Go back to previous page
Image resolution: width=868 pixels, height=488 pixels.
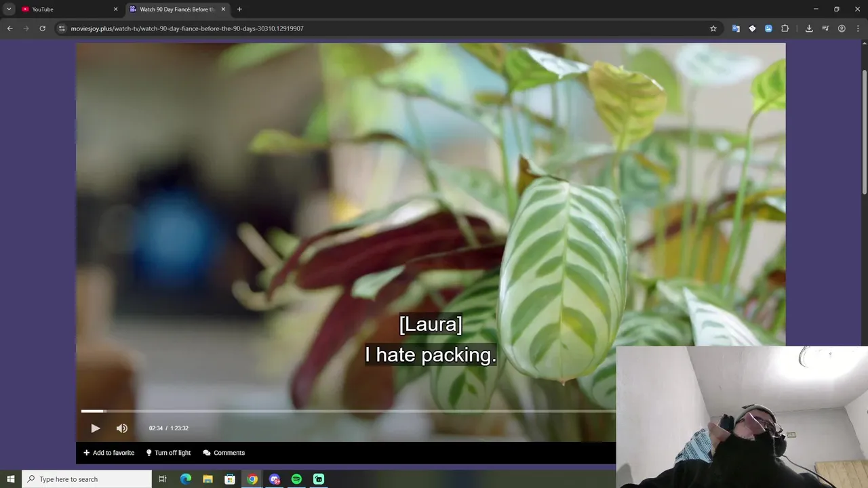click(x=9, y=28)
